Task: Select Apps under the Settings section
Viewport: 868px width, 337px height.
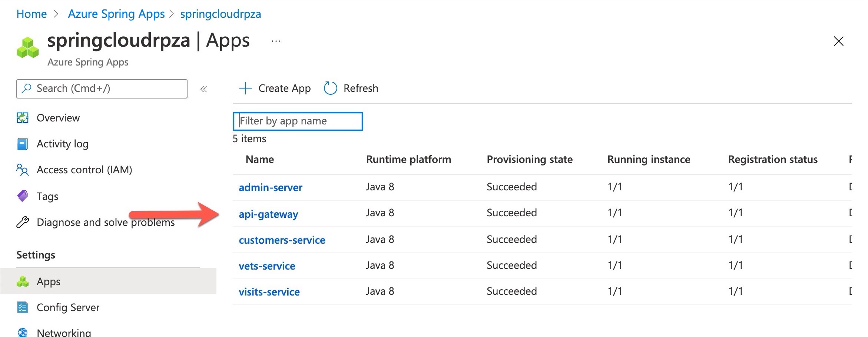Action: point(49,281)
